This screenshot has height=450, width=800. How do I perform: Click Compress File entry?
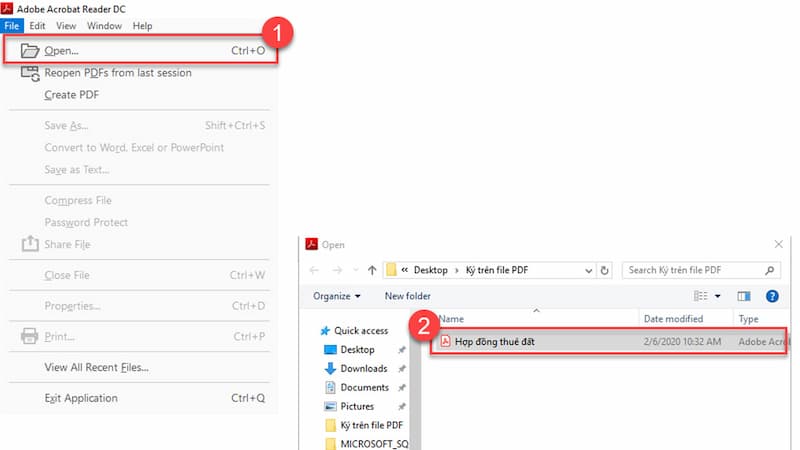(78, 201)
